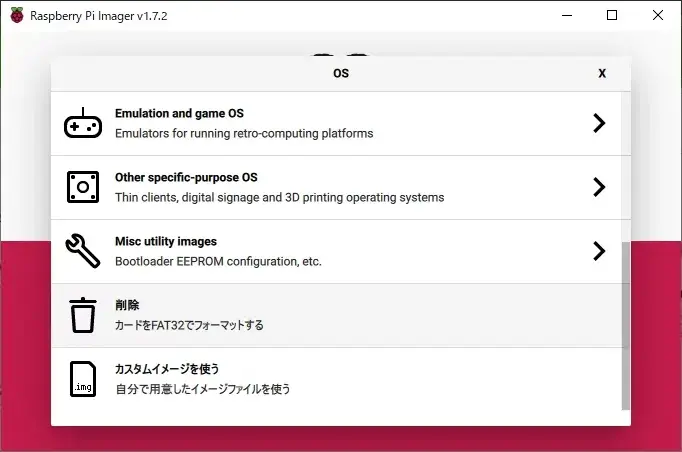Click the OS dialog title
Image resolution: width=682 pixels, height=452 pixels.
pyautogui.click(x=341, y=73)
